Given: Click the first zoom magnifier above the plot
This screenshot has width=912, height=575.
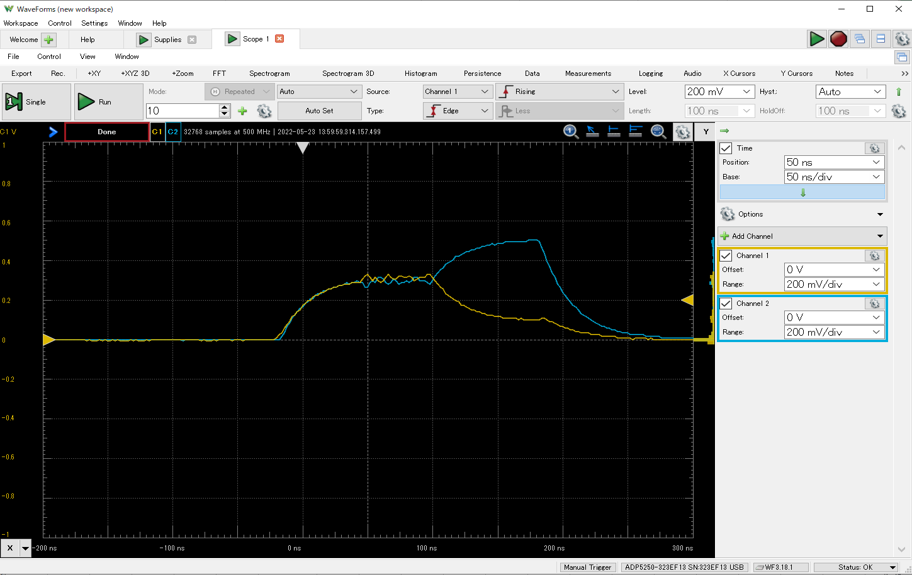Looking at the screenshot, I should (570, 132).
